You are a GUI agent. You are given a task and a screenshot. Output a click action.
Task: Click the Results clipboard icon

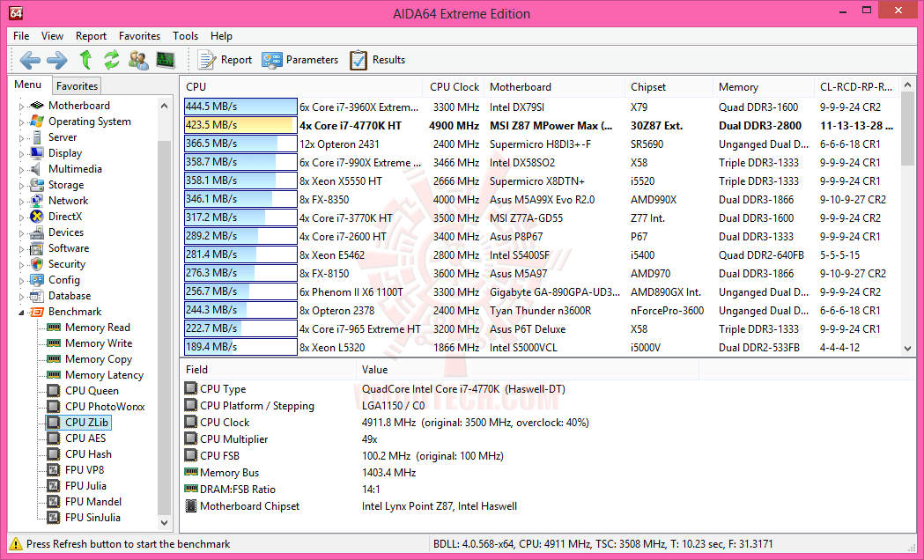tap(359, 60)
